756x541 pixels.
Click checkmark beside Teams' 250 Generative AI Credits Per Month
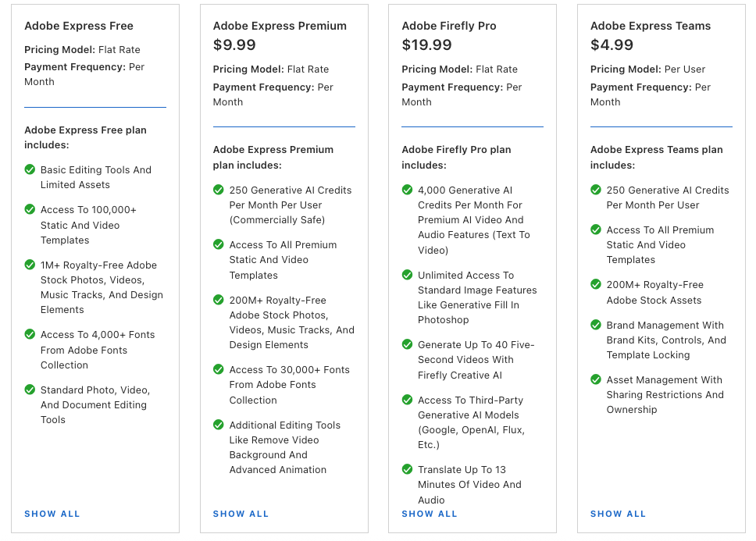tap(596, 190)
